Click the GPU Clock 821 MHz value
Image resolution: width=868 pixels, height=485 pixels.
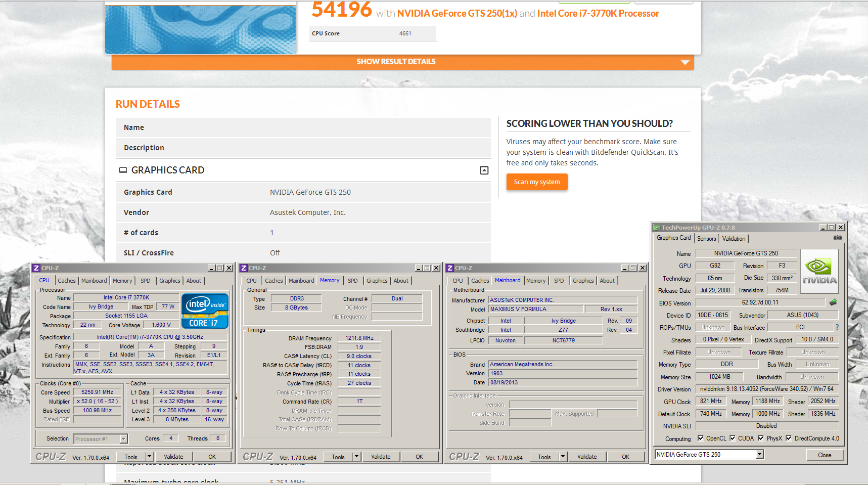711,401
